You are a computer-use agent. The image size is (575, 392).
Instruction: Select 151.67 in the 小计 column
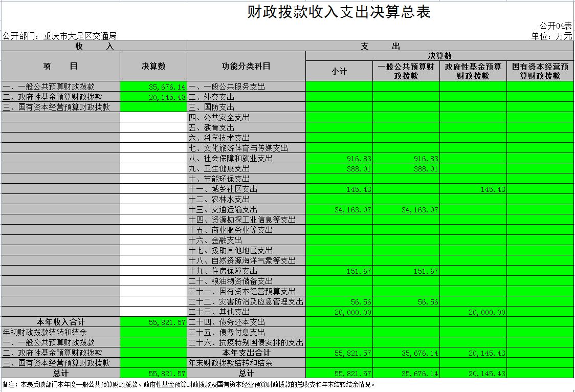pos(339,271)
